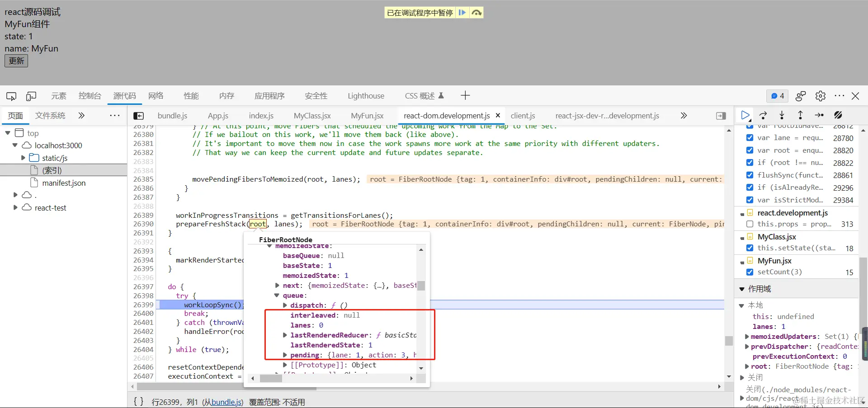Screen dimensions: 868x408
Task: Show more editor file tabs chevron
Action: coord(684,116)
